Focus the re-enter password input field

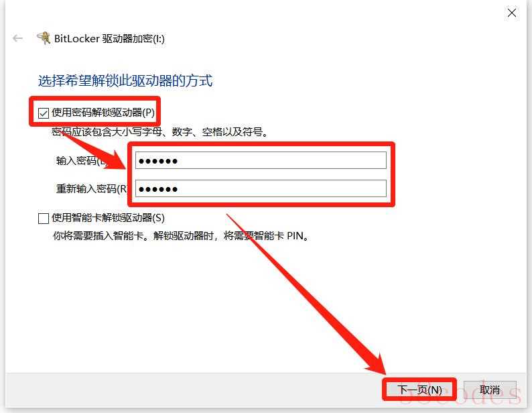point(261,188)
